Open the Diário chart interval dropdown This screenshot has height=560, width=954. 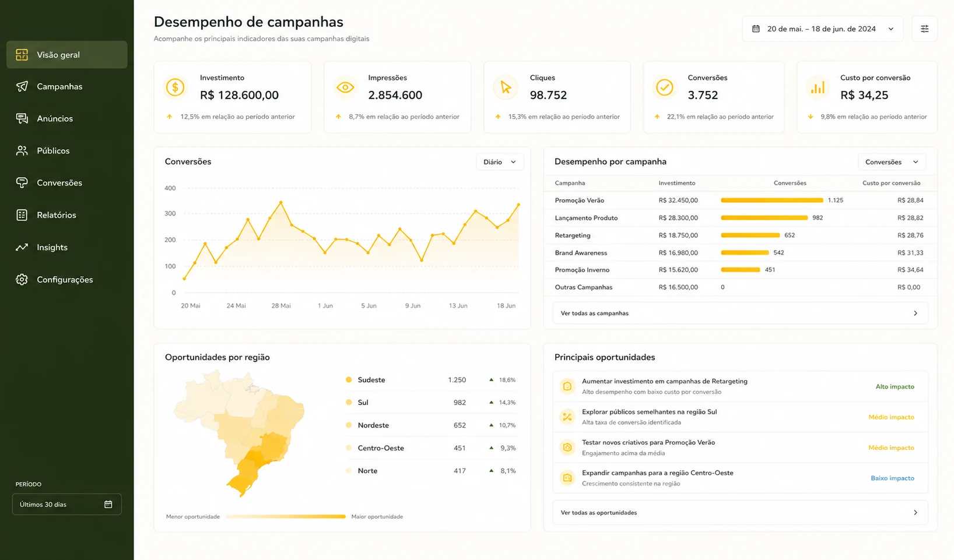tap(500, 162)
